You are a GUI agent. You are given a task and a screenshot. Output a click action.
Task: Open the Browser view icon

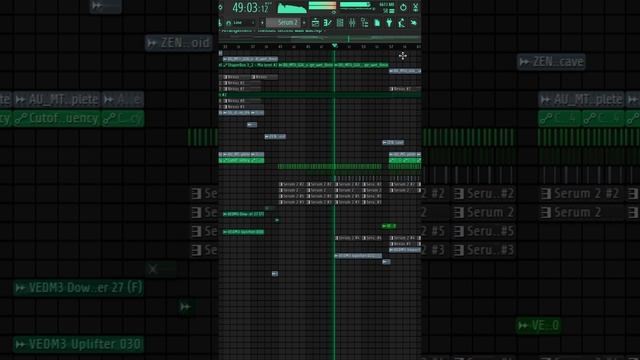364,23
